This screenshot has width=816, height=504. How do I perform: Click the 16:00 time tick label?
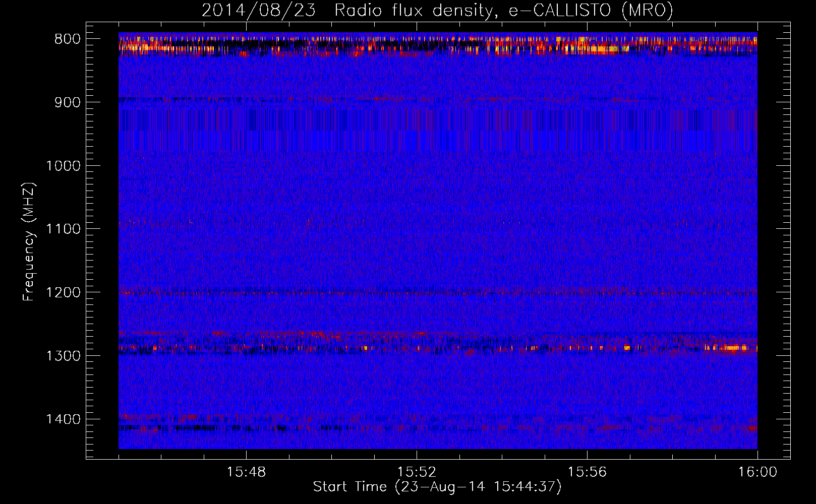757,472
